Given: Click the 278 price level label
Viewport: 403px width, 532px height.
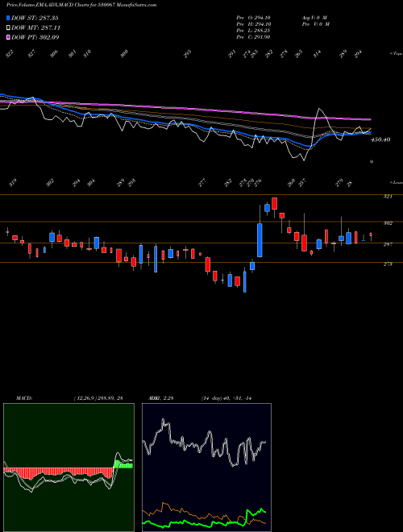Looking at the screenshot, I should tap(388, 264).
